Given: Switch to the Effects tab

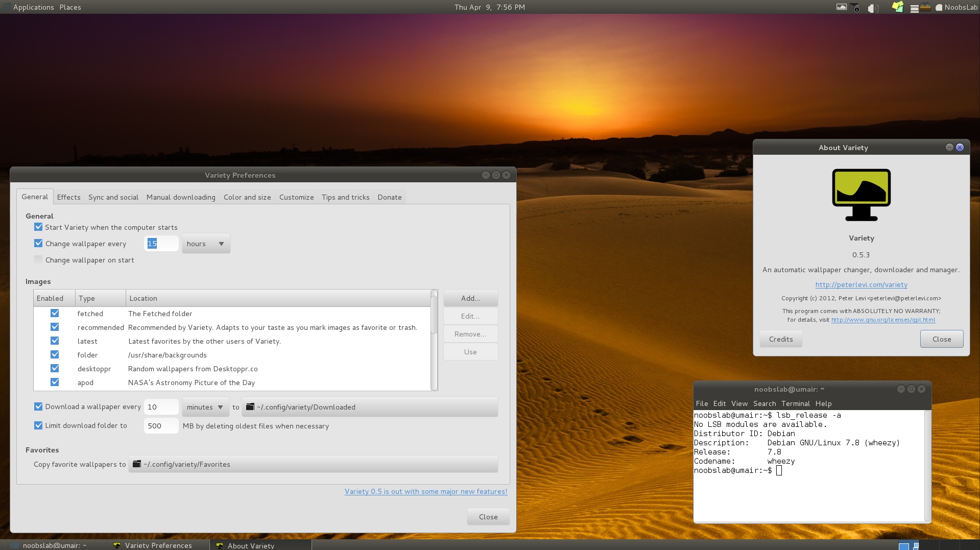Looking at the screenshot, I should pyautogui.click(x=68, y=197).
